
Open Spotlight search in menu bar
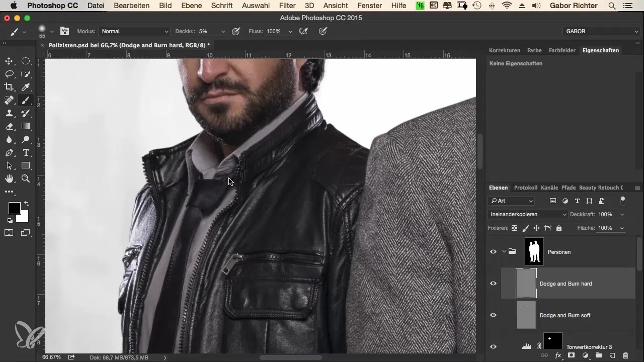pos(611,6)
